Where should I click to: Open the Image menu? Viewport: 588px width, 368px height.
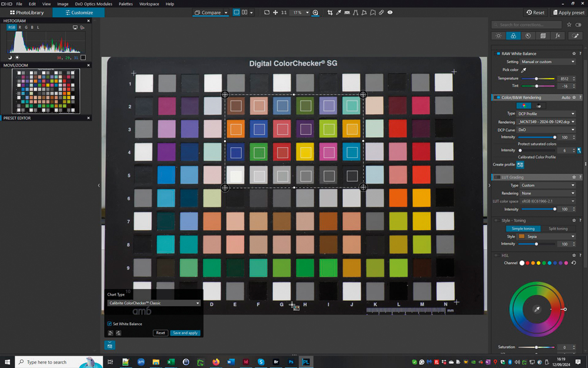point(63,4)
